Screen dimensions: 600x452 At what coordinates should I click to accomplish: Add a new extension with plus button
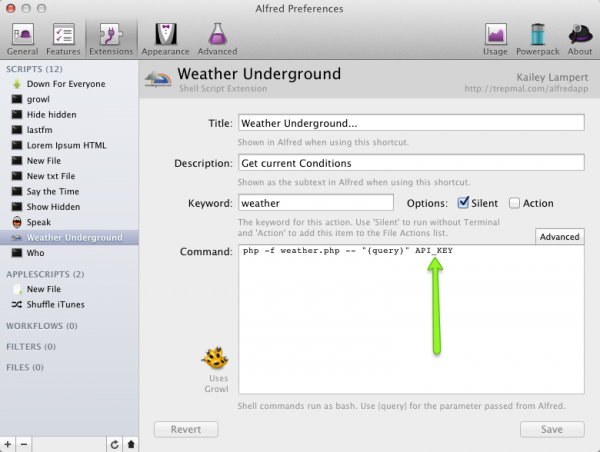[x=8, y=444]
